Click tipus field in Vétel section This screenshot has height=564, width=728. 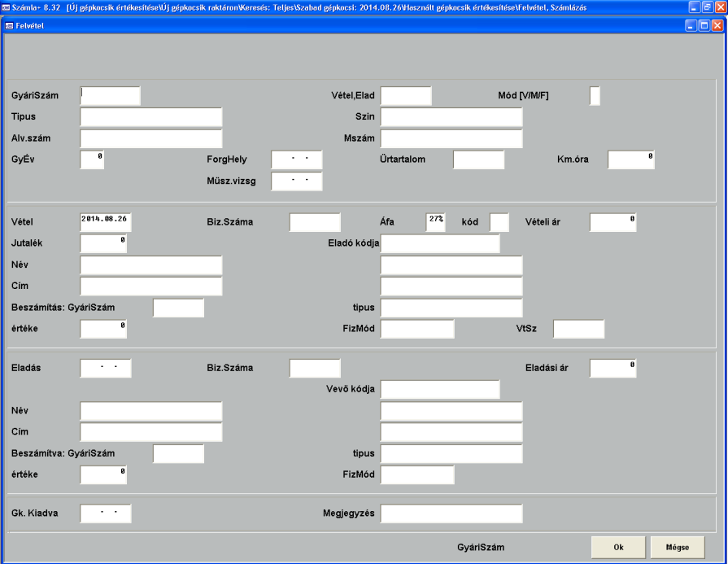(x=451, y=308)
